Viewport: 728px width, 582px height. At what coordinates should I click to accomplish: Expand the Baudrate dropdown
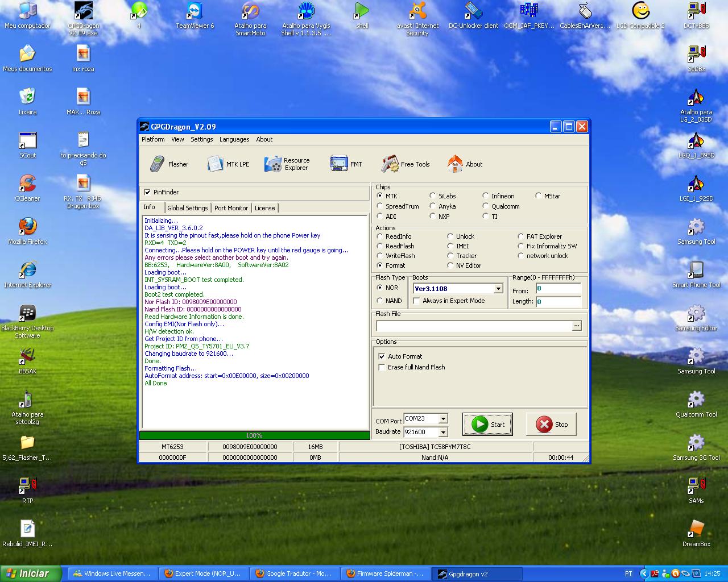coord(443,433)
